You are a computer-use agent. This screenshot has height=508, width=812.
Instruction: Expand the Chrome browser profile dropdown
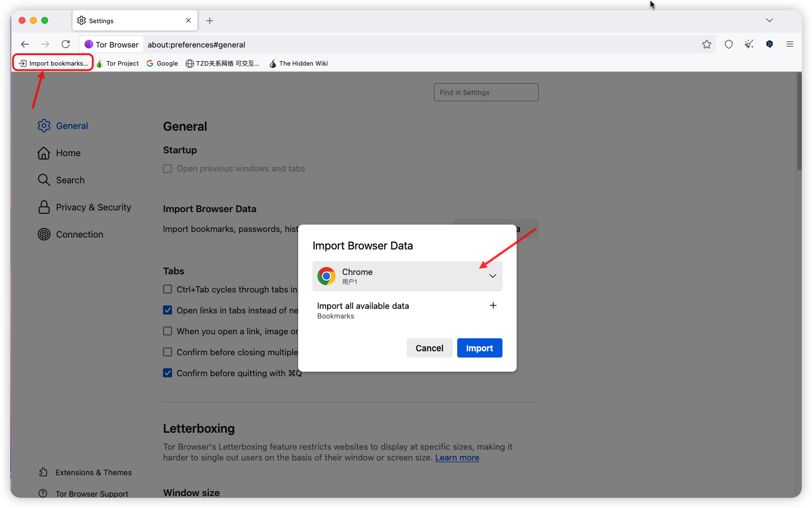click(x=407, y=276)
